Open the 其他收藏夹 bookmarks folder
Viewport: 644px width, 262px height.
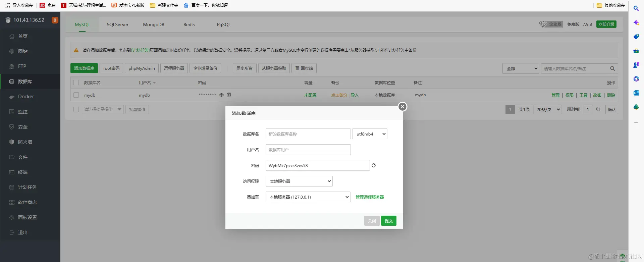point(611,5)
